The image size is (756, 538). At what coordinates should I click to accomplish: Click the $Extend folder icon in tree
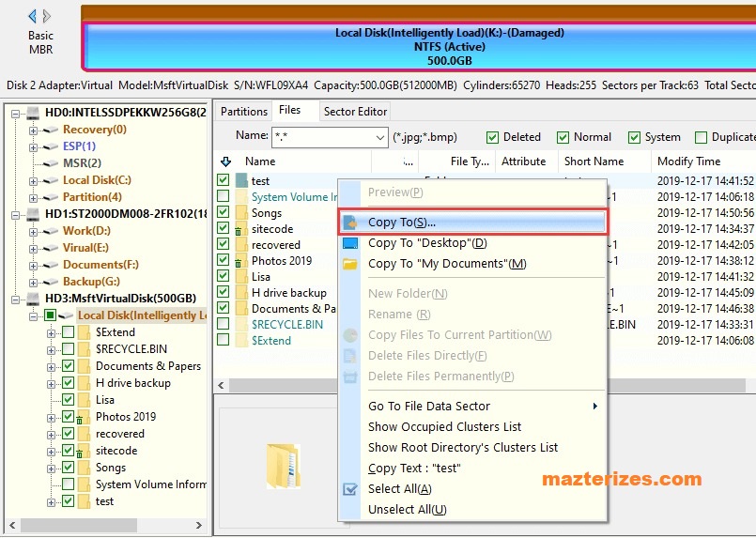point(84,332)
